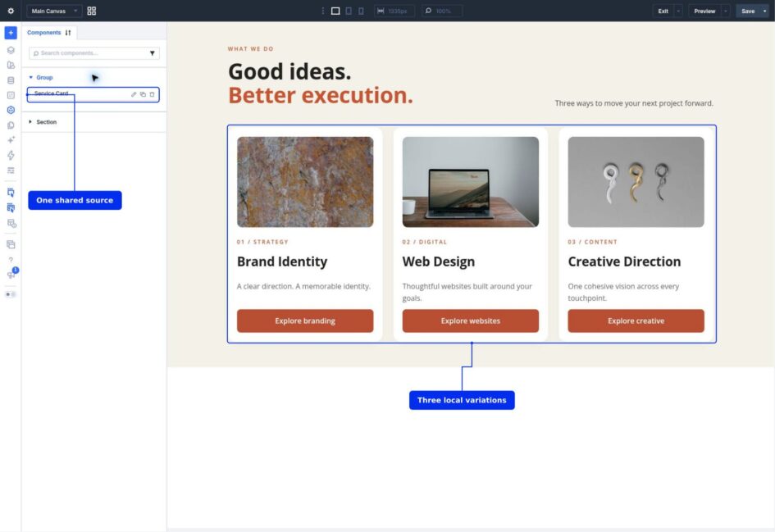Open the AI sparkle icon in the sidebar

(11, 140)
